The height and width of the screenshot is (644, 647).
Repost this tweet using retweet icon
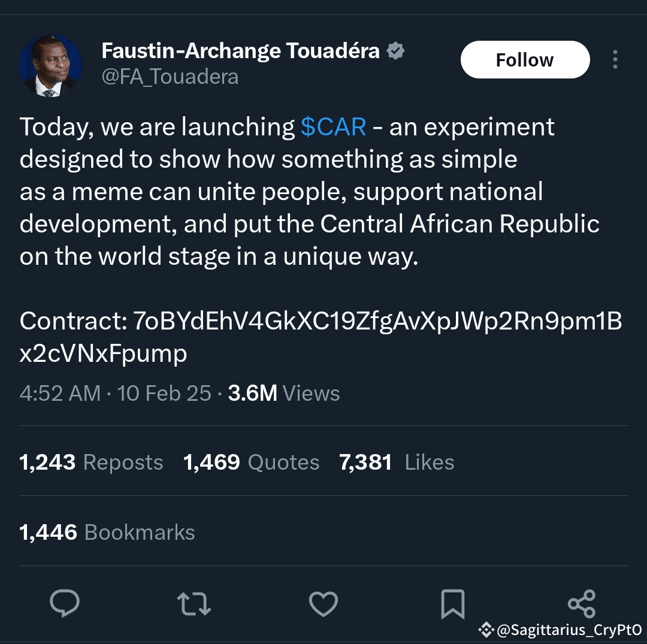(195, 603)
